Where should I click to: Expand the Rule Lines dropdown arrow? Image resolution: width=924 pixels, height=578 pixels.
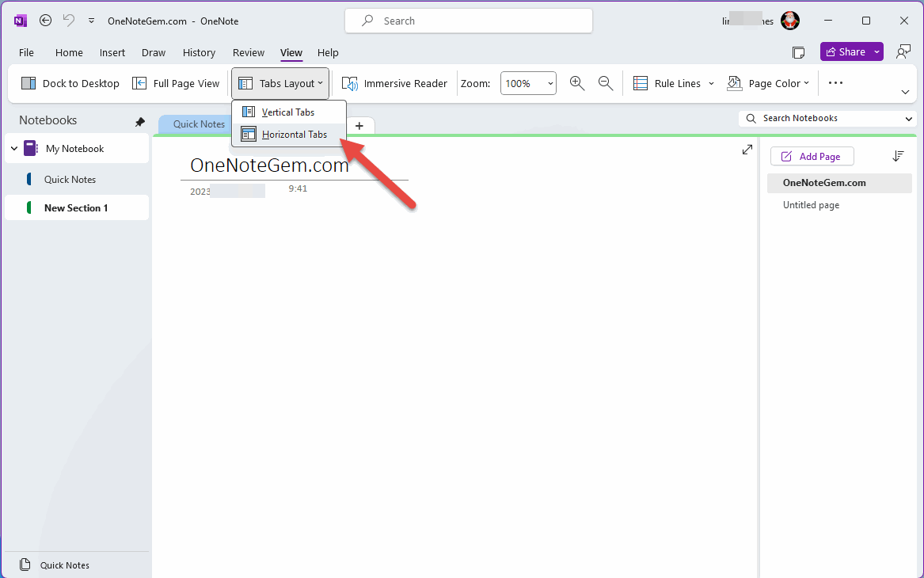pos(711,83)
